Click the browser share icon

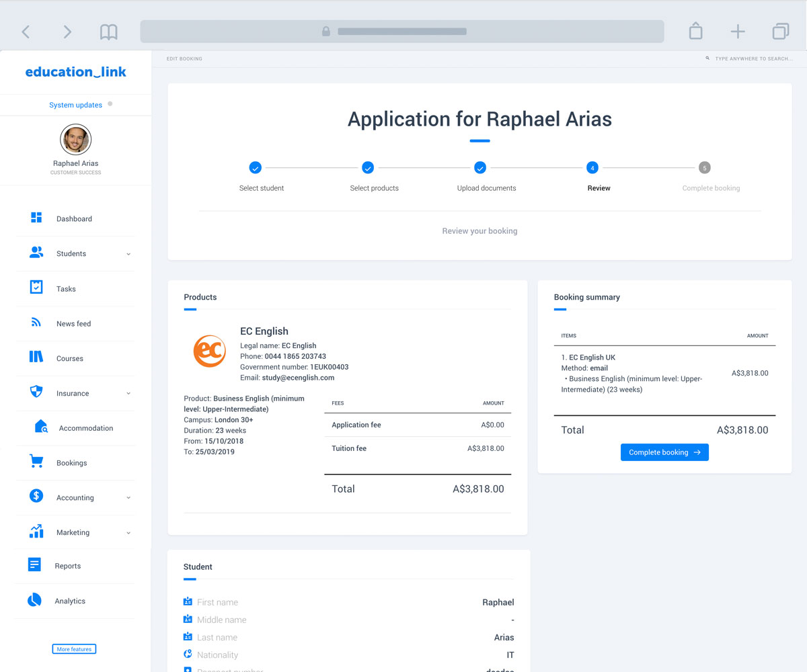(x=695, y=31)
